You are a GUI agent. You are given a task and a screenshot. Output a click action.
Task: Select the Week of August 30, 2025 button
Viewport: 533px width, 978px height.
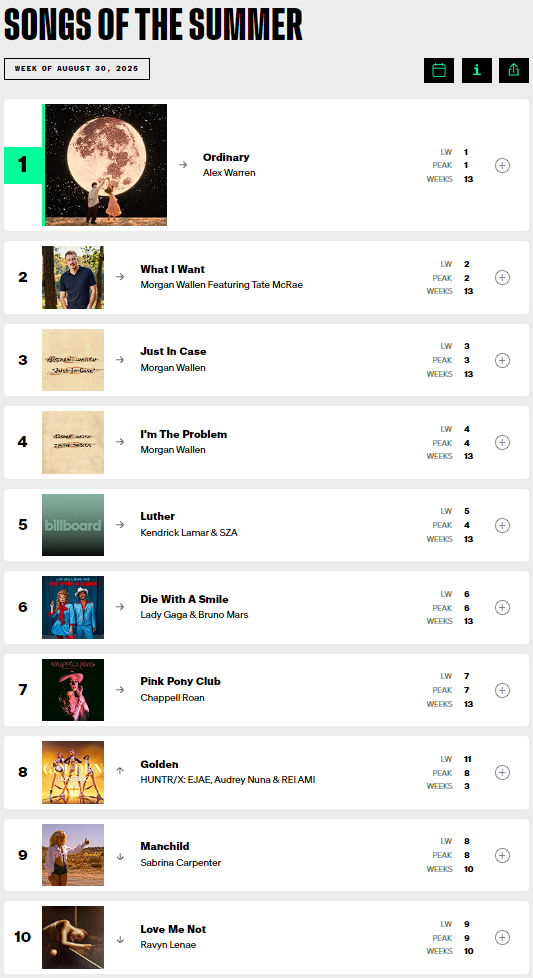[x=77, y=69]
